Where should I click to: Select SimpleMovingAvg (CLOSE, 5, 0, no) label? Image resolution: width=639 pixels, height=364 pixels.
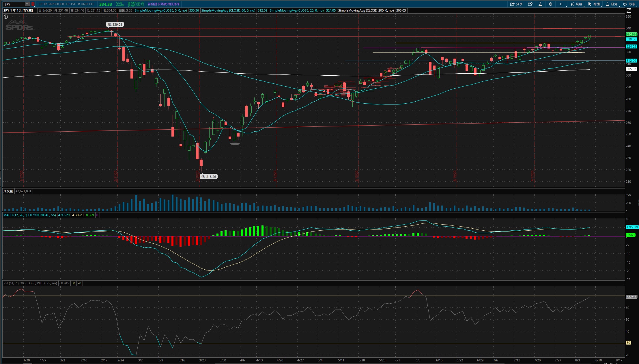(x=161, y=10)
